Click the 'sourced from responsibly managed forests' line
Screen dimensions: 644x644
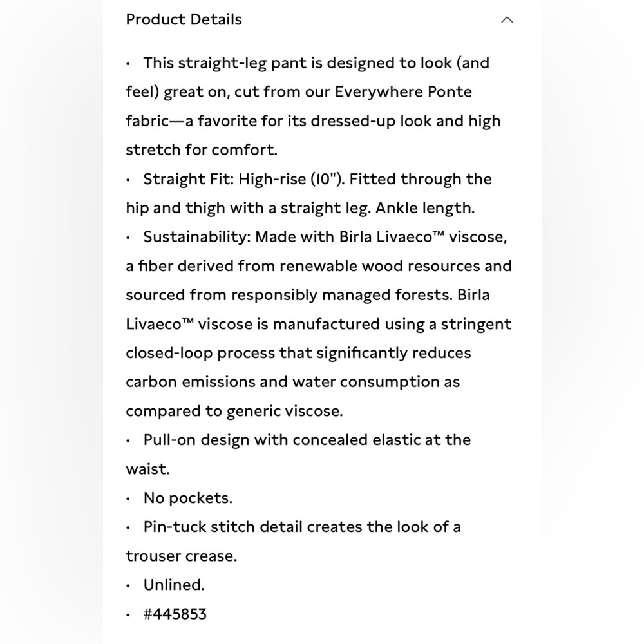[x=308, y=295]
